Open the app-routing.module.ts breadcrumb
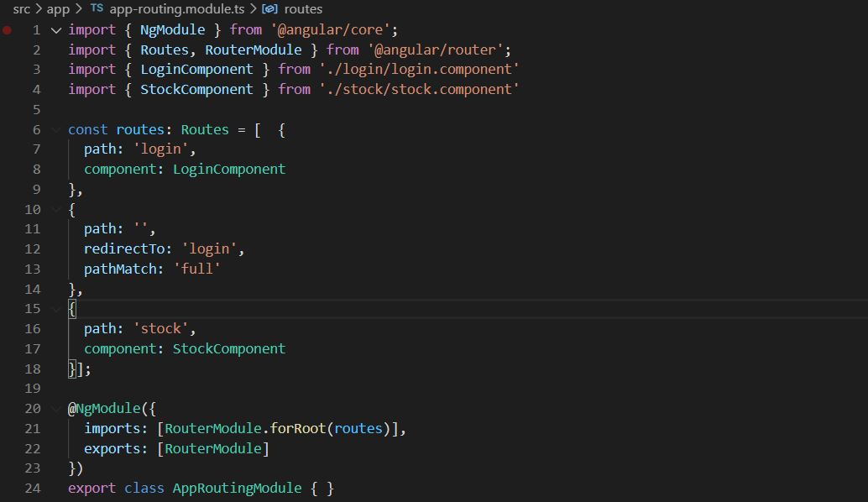This screenshot has width=868, height=502. (x=177, y=9)
